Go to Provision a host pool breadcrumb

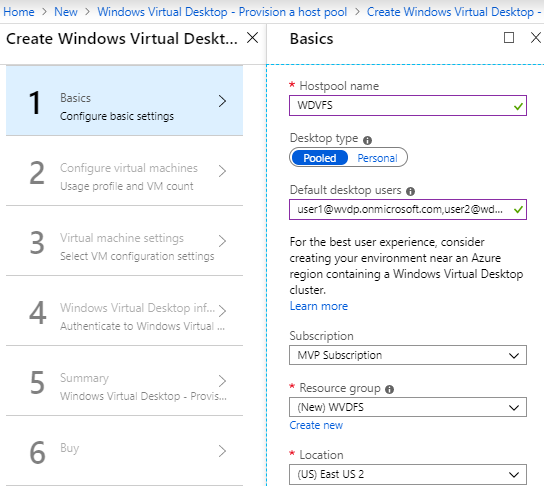click(x=222, y=12)
